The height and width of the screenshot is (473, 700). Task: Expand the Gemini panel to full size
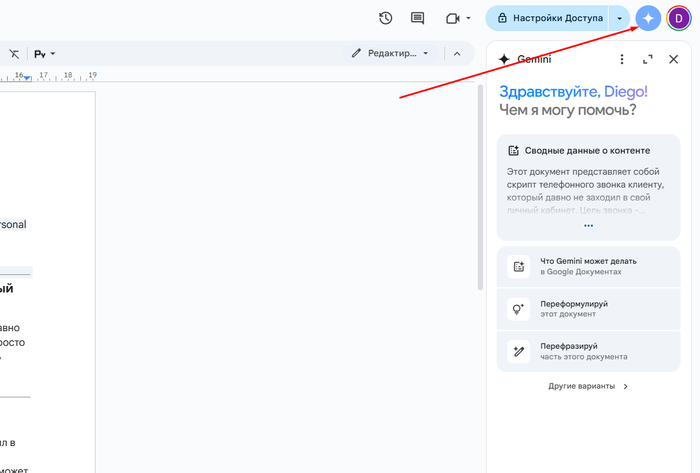pos(648,59)
